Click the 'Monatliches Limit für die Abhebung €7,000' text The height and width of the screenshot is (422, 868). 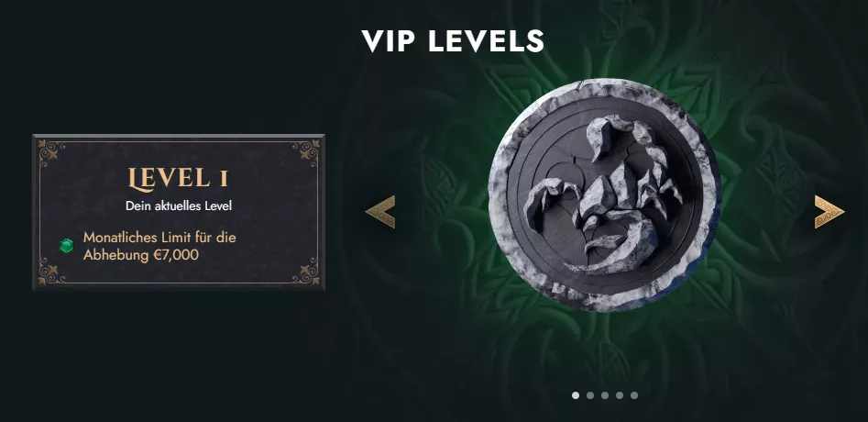[x=159, y=246]
